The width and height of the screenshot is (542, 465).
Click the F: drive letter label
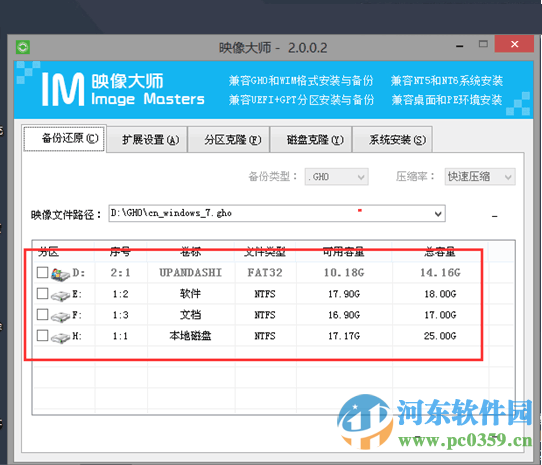point(77,315)
